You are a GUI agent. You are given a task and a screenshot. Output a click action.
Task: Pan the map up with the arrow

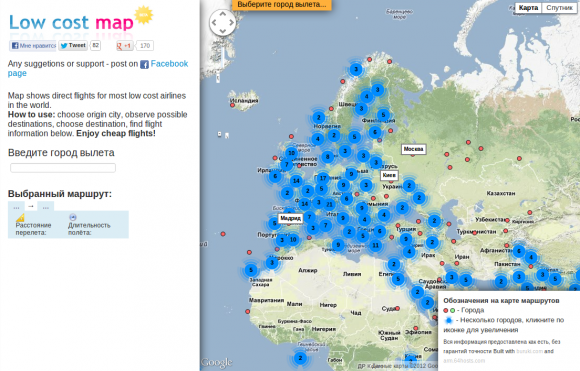tap(222, 14)
